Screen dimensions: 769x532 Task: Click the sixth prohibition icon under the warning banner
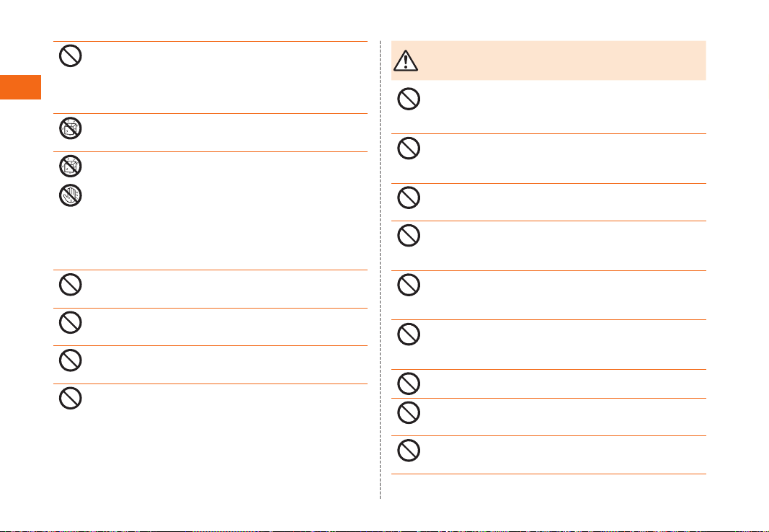409,334
